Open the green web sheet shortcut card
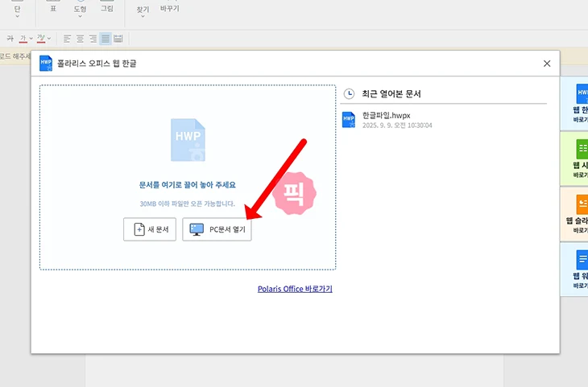The width and height of the screenshot is (588, 387). click(x=574, y=159)
